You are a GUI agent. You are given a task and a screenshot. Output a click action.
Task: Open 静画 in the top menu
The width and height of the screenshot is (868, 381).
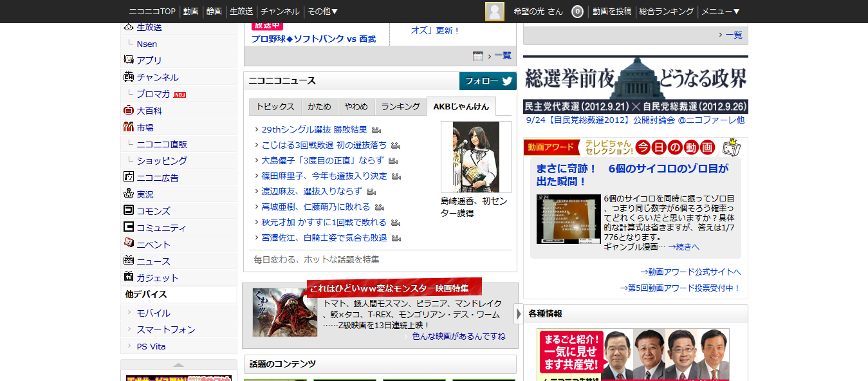pyautogui.click(x=214, y=12)
